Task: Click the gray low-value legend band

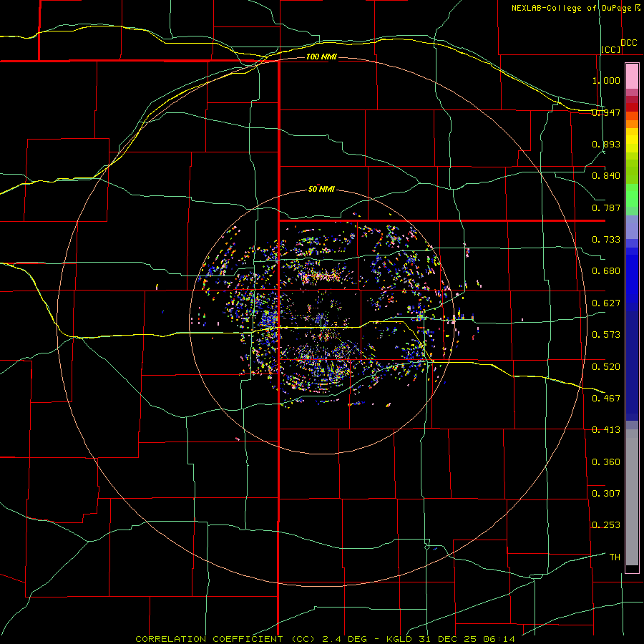Action: tap(632, 497)
